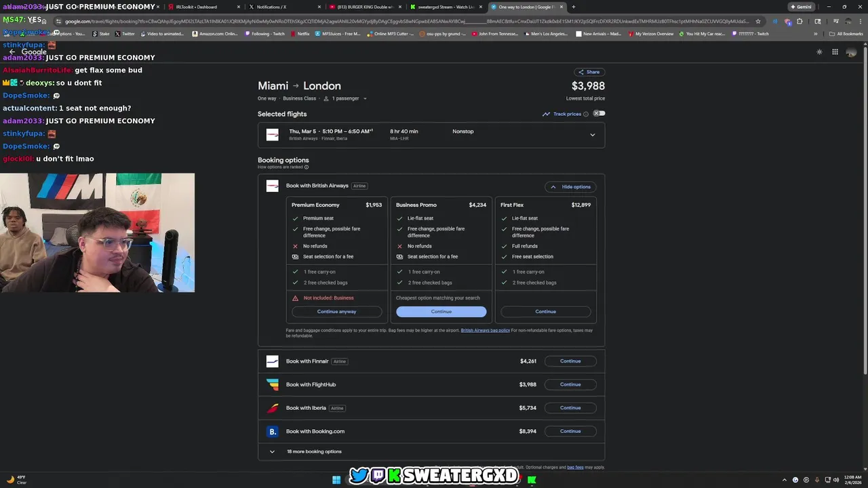Click the Booking.com logo icon
Image resolution: width=868 pixels, height=488 pixels.
click(273, 431)
